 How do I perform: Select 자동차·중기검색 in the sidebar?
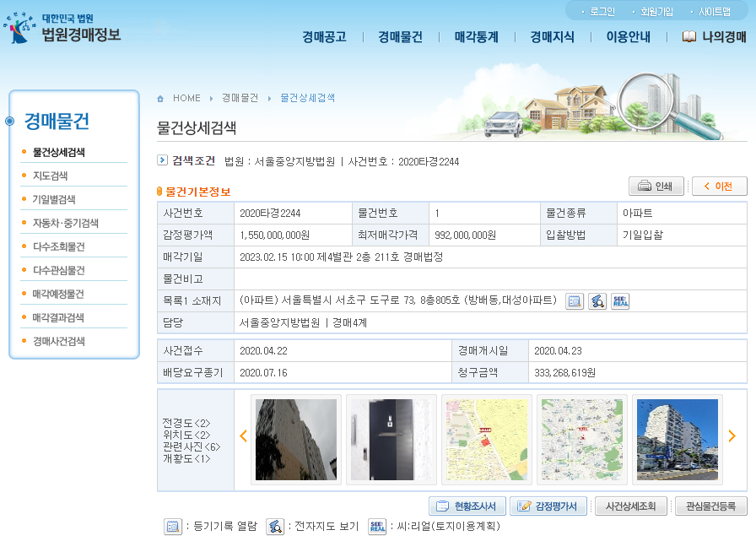click(66, 224)
